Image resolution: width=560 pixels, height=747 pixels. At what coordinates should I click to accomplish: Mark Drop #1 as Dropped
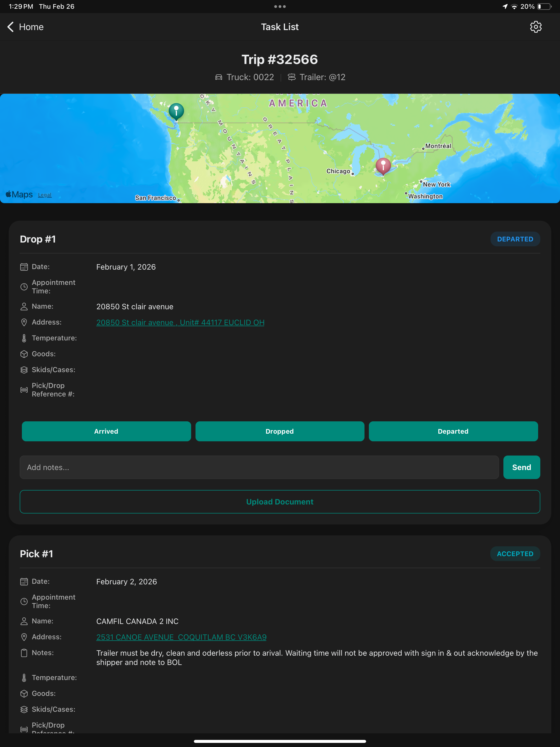(280, 431)
